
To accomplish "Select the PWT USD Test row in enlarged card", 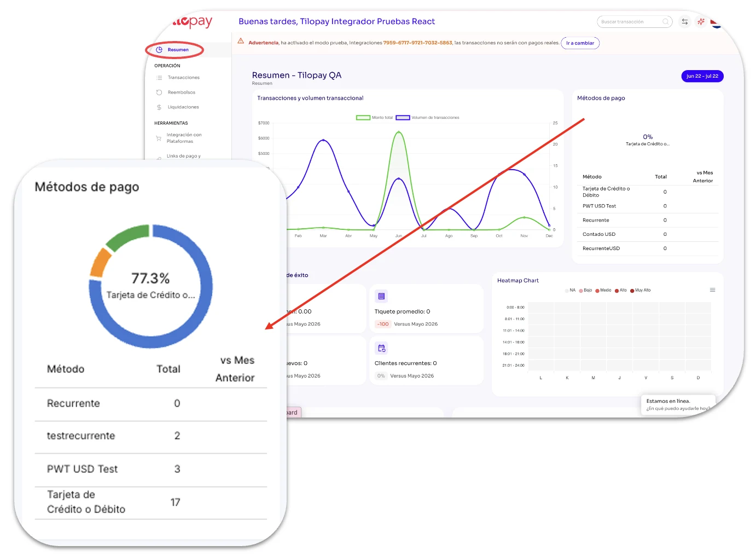I will click(x=151, y=470).
